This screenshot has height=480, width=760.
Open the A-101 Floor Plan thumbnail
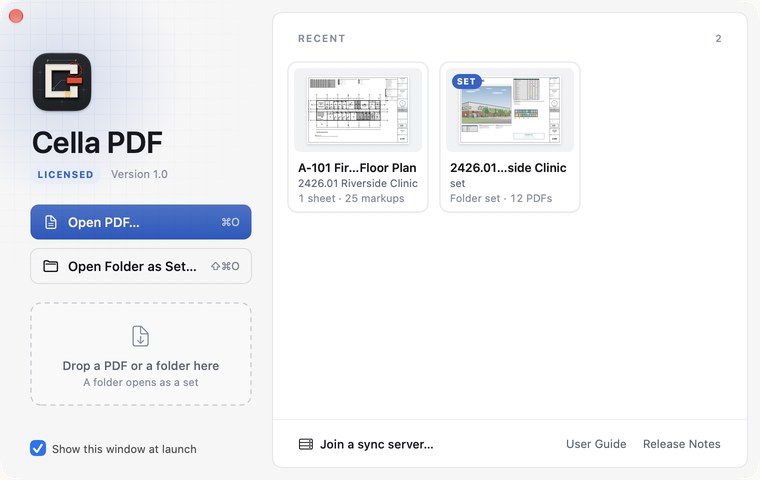[358, 110]
